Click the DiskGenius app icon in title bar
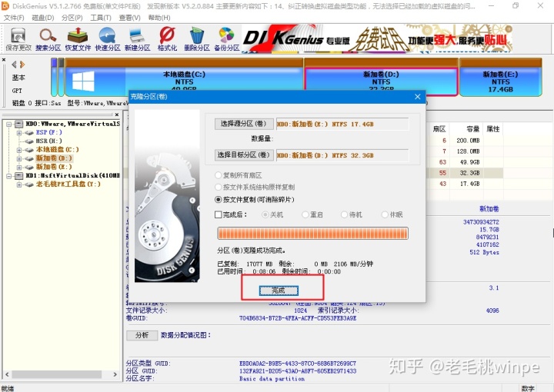Image resolution: width=554 pixels, height=392 pixels. click(5, 6)
